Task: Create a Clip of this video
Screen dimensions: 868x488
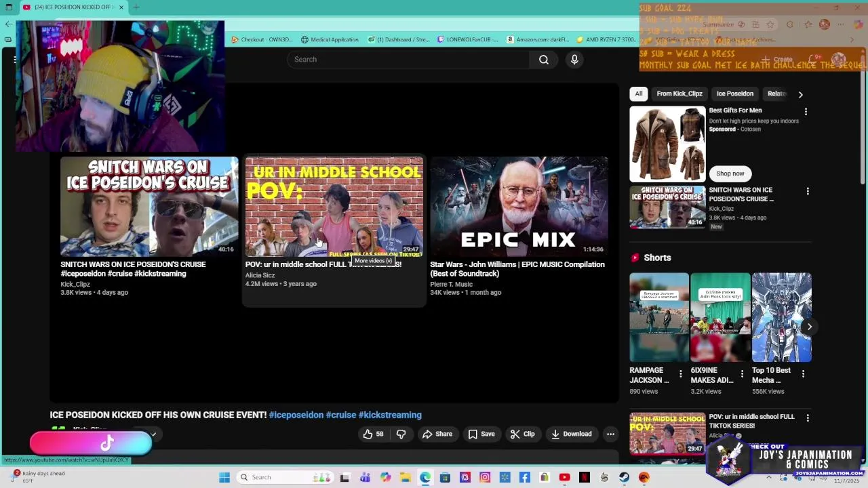Action: pyautogui.click(x=523, y=434)
